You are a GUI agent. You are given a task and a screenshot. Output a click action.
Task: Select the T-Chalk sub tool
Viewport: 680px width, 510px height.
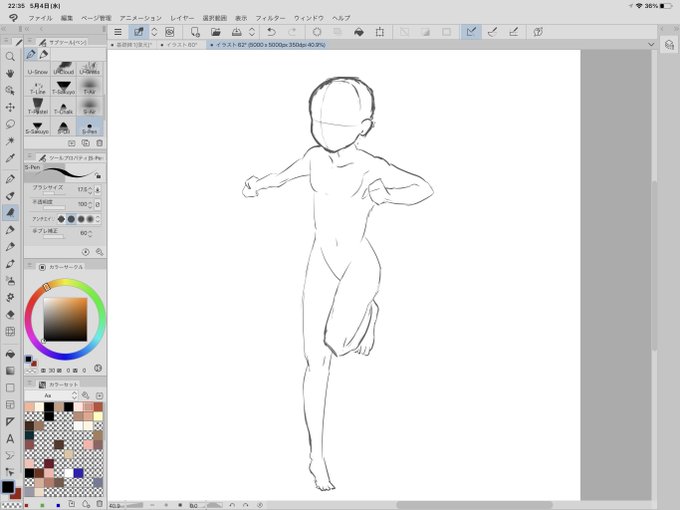(63, 107)
